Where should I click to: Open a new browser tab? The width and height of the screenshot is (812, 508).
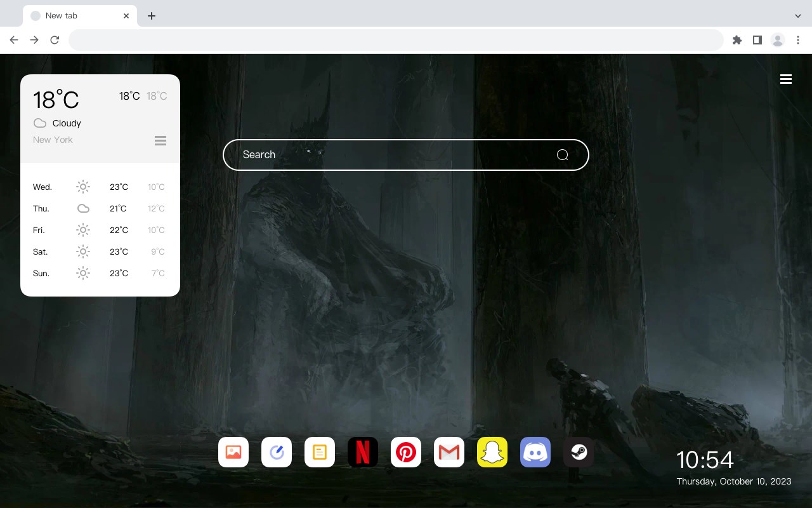pyautogui.click(x=152, y=16)
